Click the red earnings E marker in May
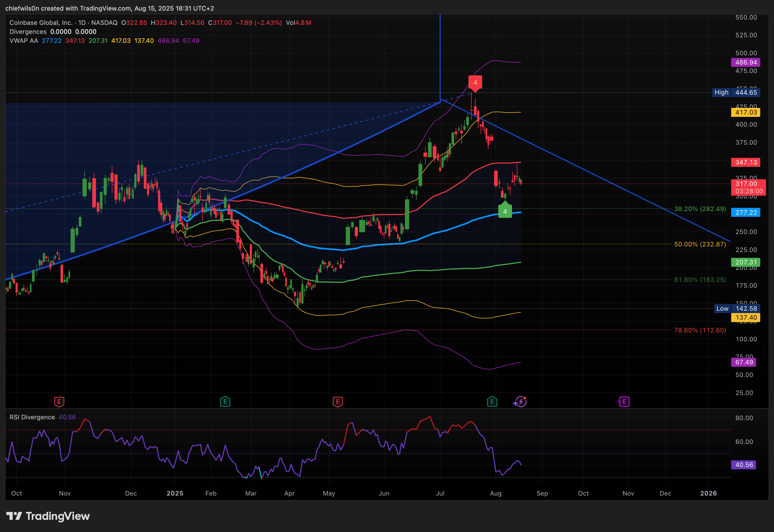 click(338, 402)
